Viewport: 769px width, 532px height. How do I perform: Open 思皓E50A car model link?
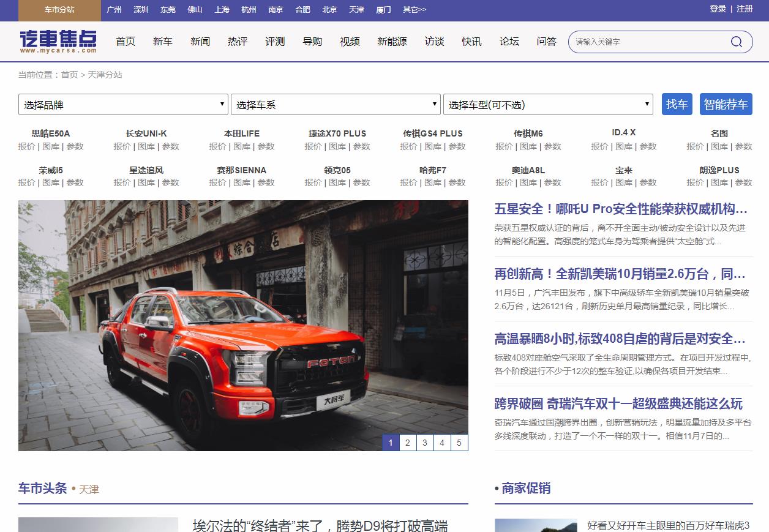pyautogui.click(x=51, y=133)
